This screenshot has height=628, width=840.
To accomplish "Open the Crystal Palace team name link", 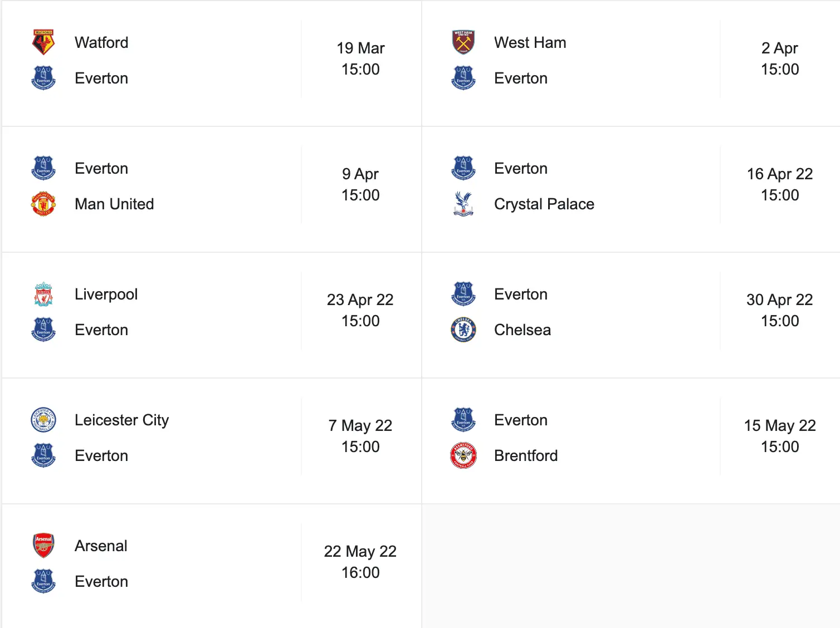I will [544, 204].
